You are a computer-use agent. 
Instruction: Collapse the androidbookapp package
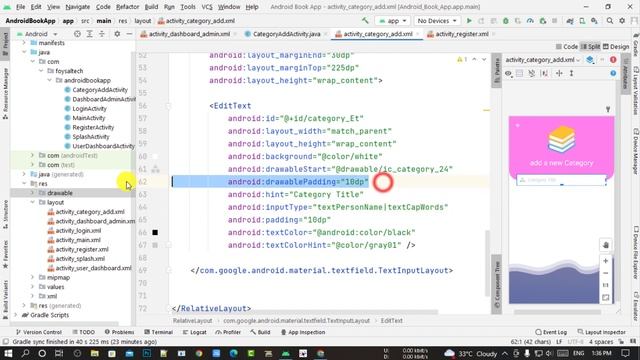[x=50, y=80]
